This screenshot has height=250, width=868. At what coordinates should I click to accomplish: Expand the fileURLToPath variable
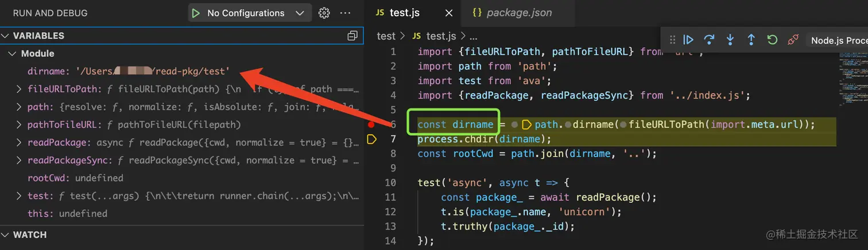[x=19, y=89]
